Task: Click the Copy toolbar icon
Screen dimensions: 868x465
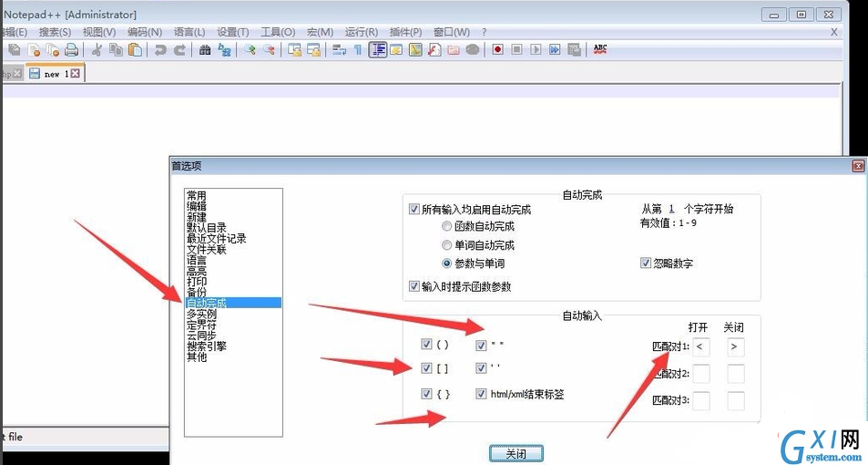Action: pos(116,50)
